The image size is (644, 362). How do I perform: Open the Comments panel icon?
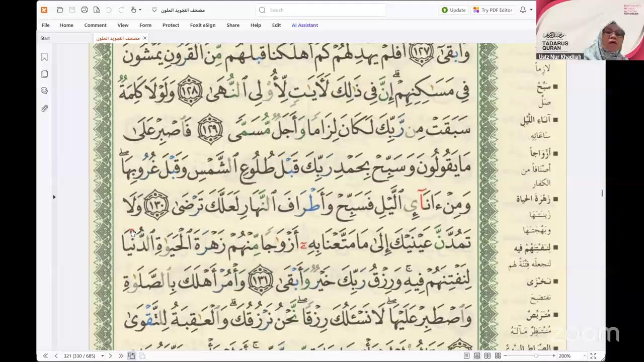44,90
